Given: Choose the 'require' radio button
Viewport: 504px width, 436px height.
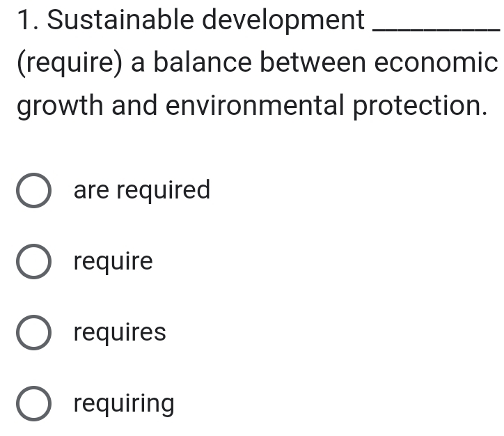Looking at the screenshot, I should pos(33,261).
